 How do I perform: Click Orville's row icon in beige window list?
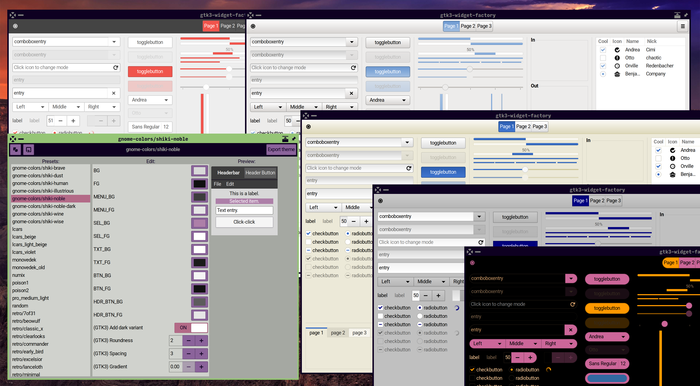[x=673, y=166]
